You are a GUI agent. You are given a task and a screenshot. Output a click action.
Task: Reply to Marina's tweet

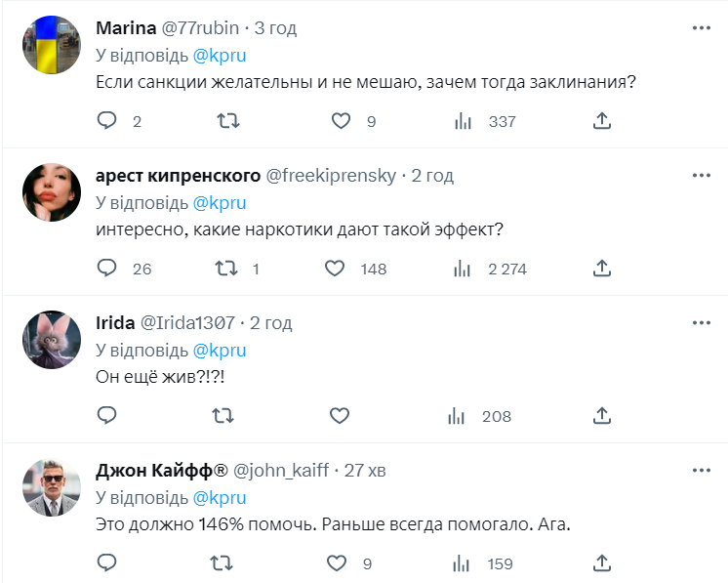point(107,121)
